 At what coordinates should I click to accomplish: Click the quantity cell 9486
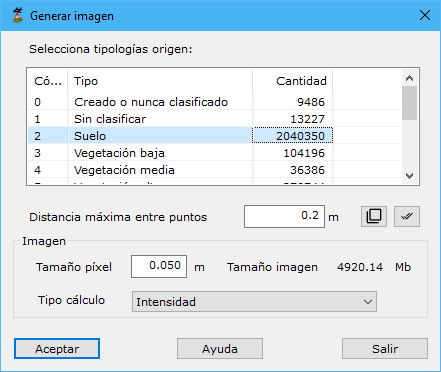point(293,102)
